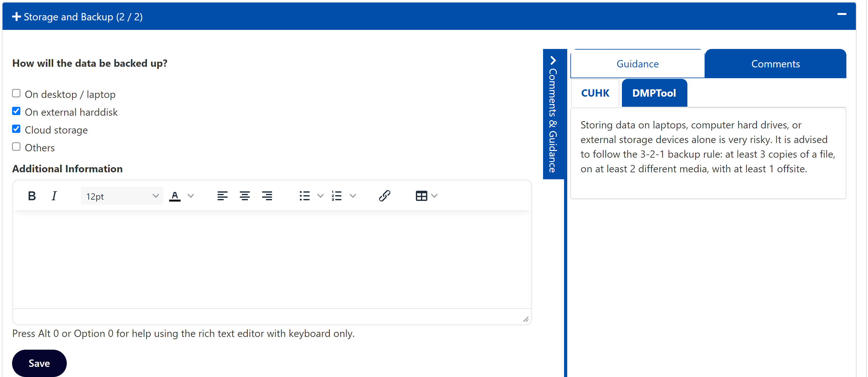Uncheck On external harddisk

click(16, 111)
